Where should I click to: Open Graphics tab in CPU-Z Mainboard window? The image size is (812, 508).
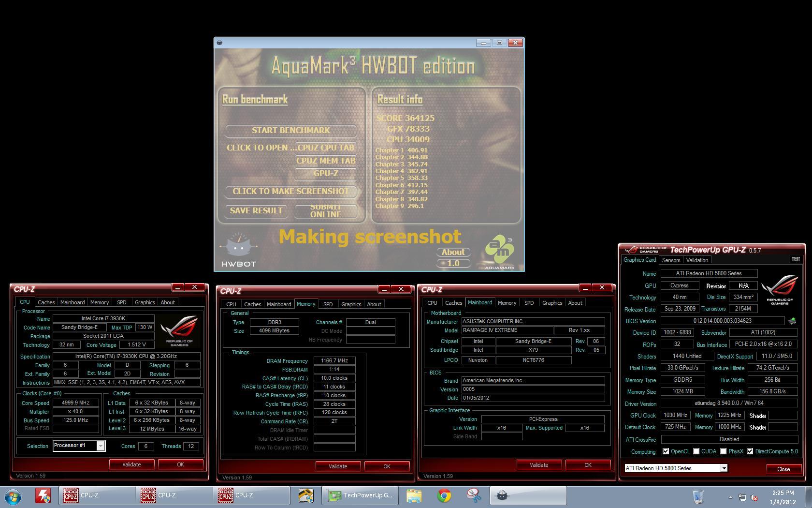(x=552, y=303)
